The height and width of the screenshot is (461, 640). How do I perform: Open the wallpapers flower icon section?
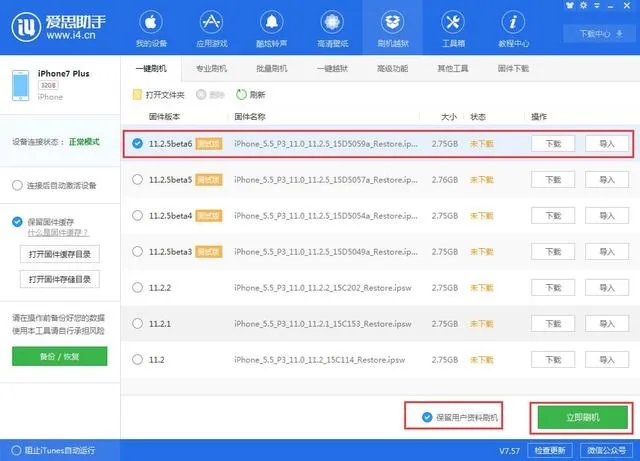(332, 29)
